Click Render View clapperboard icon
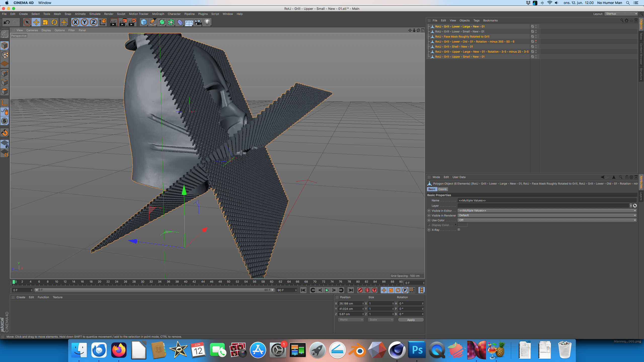The image size is (644, 362). pyautogui.click(x=114, y=22)
